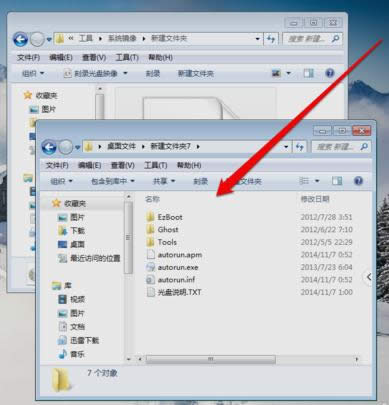Click refresh button beside front address bar
The height and width of the screenshot is (405, 389).
(x=299, y=147)
